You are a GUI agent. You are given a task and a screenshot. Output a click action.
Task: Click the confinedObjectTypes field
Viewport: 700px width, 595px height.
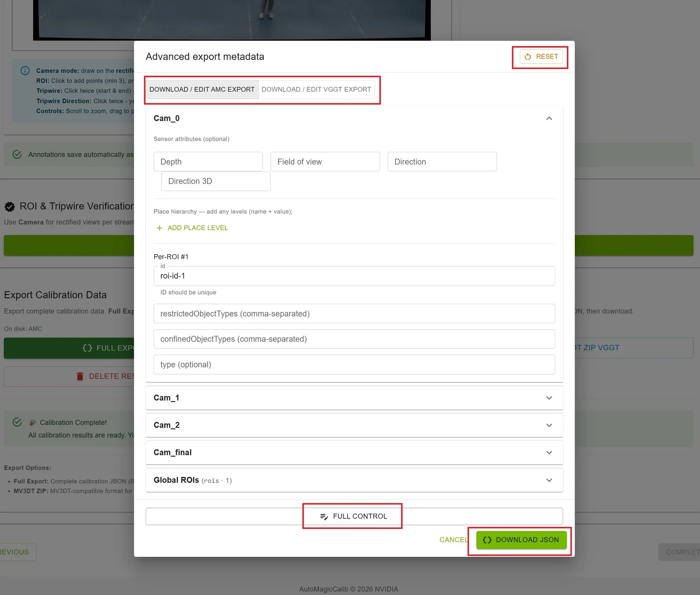[354, 339]
